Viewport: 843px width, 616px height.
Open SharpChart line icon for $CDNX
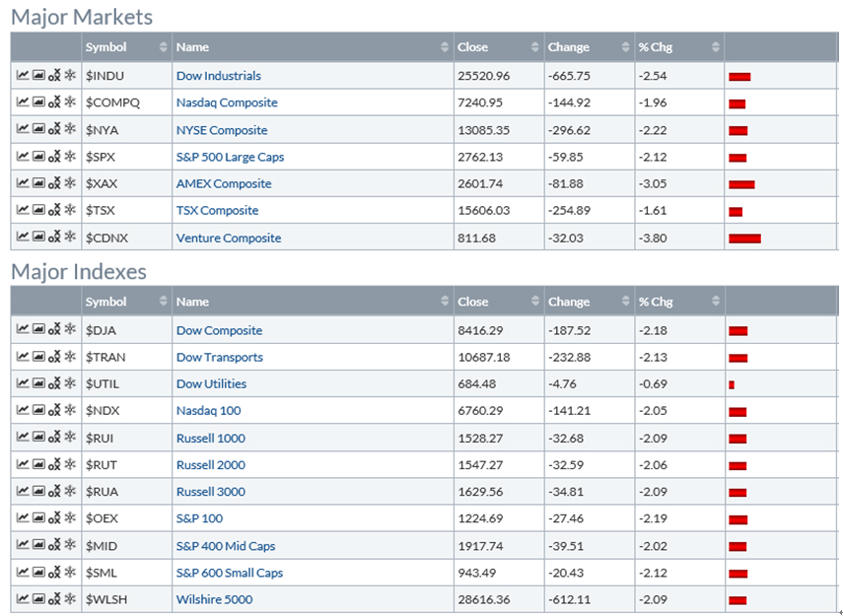tap(23, 238)
